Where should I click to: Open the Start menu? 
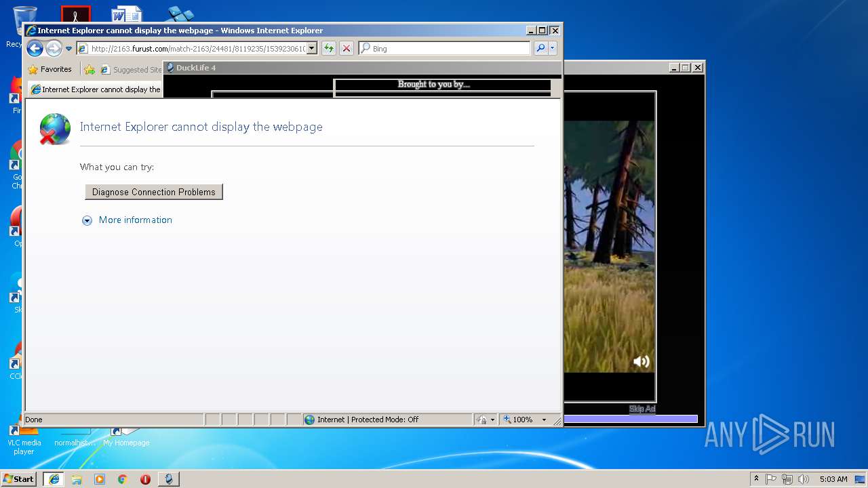19,479
